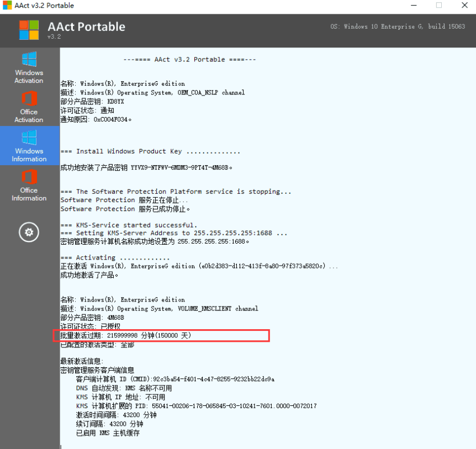Screen dimensions: 476x449
Task: Close the AAct Portable window
Action: [x=464, y=5]
